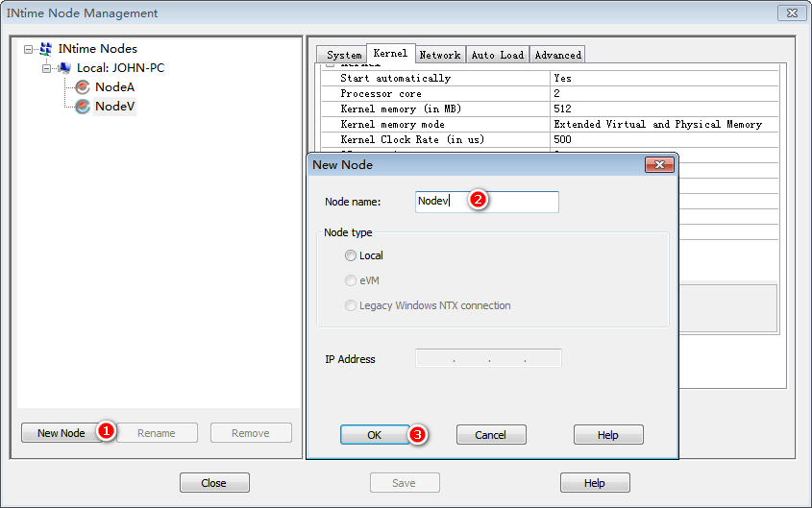The image size is (812, 508).
Task: Choose the Local node type radio button
Action: pos(351,255)
